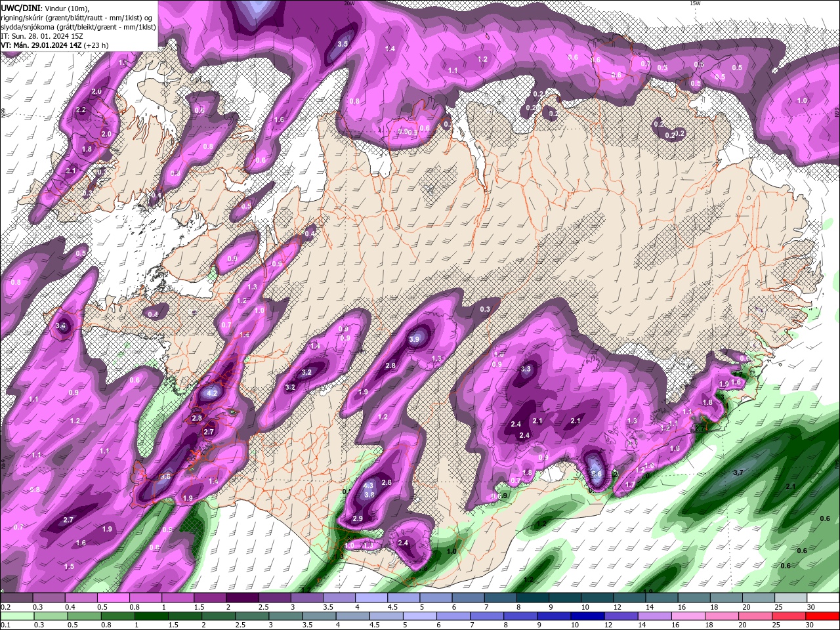Click the 3.9 snowfall value on the map
Image resolution: width=840 pixels, height=630 pixels.
tap(414, 339)
